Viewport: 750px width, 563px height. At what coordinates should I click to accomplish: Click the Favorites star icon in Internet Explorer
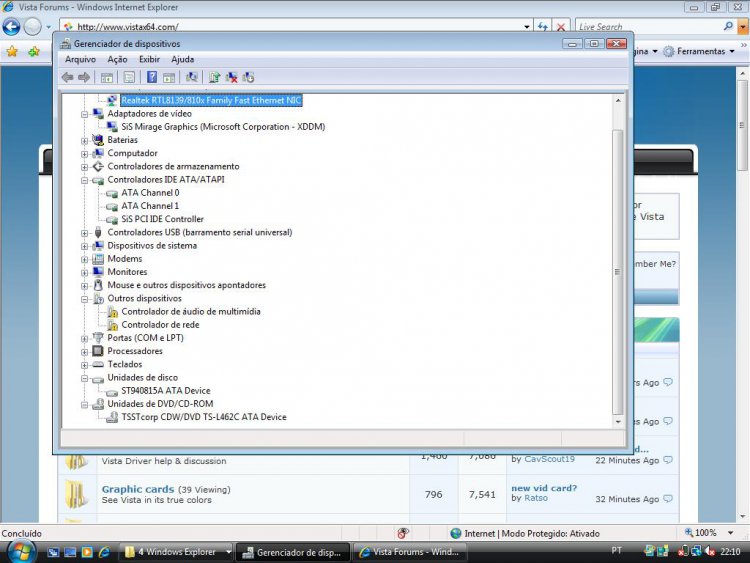coord(12,51)
